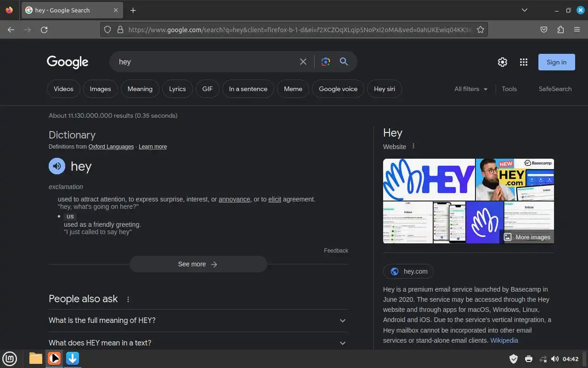Play the pronunciation audio for hey
The image size is (588, 368).
tap(57, 166)
